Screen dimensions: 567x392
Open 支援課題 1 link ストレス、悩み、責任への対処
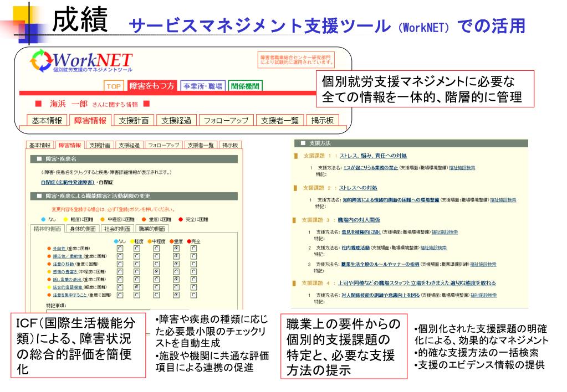coord(373,156)
